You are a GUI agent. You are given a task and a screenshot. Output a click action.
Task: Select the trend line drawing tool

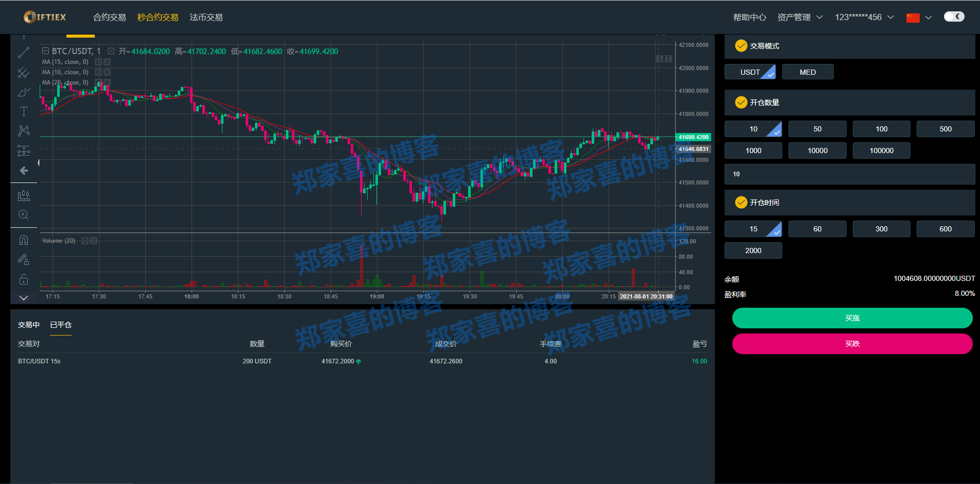(x=24, y=53)
